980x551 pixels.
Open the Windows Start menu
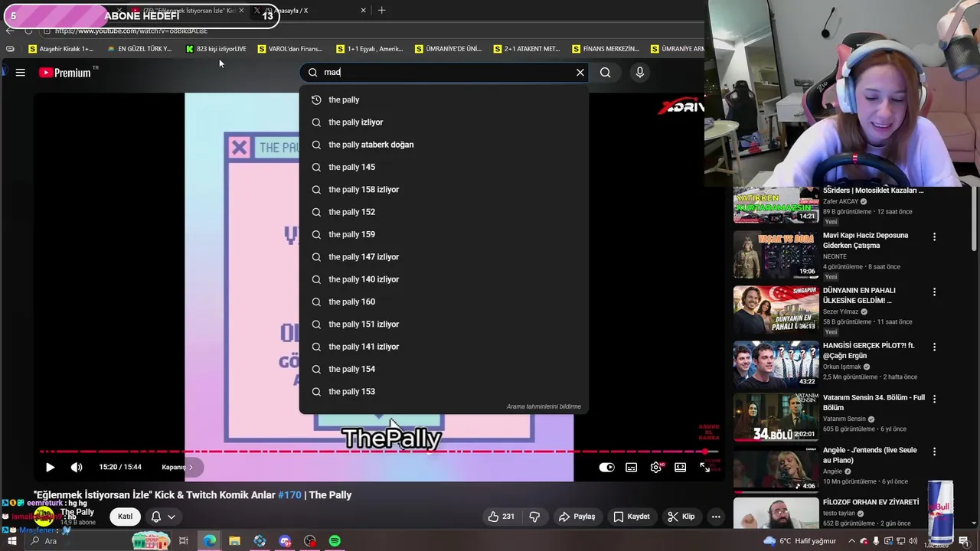click(11, 541)
